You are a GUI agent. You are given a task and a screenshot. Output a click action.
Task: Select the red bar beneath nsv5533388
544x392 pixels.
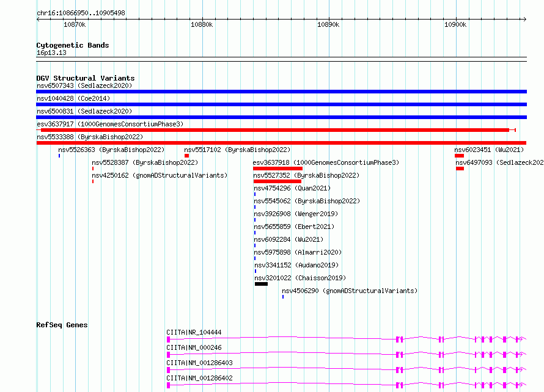(281, 143)
